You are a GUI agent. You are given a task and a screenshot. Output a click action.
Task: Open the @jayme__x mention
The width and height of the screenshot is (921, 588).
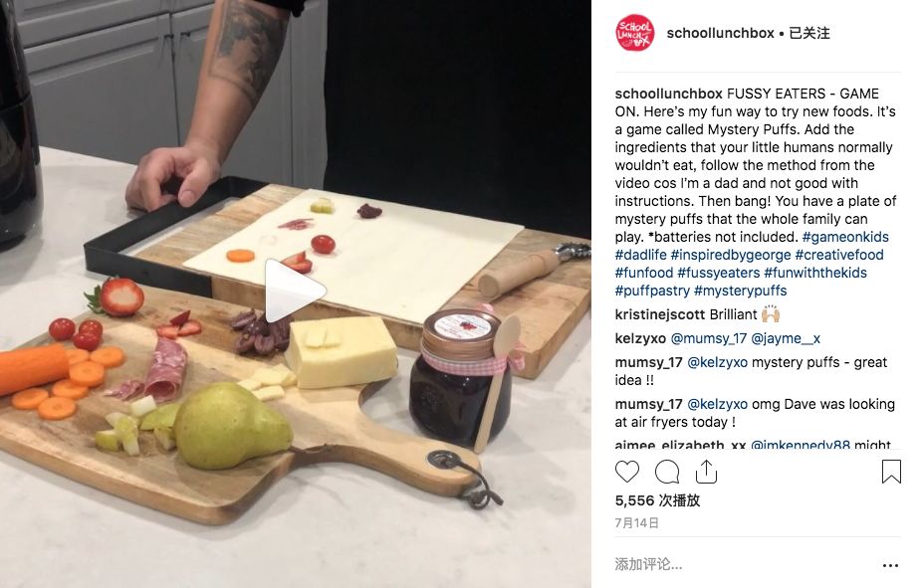click(786, 338)
